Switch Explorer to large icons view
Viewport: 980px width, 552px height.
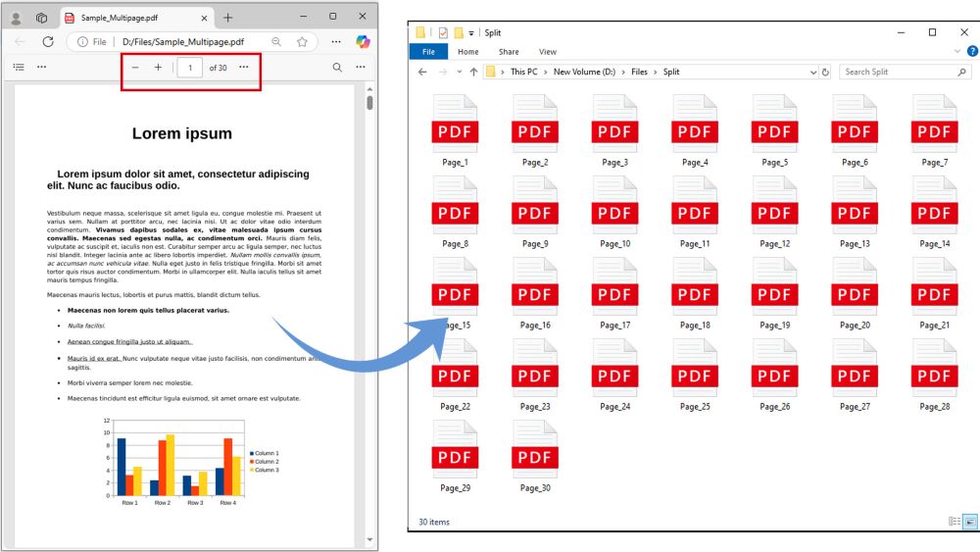[970, 522]
